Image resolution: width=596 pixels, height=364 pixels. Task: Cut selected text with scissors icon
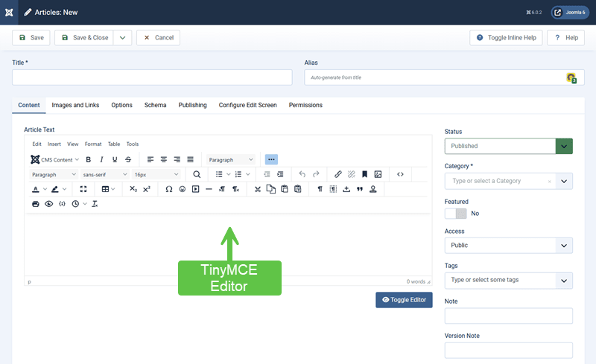pos(258,189)
